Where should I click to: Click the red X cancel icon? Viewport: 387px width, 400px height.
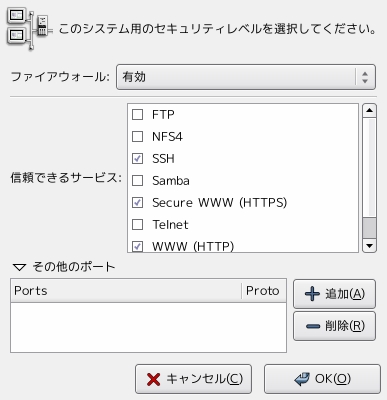point(153,379)
